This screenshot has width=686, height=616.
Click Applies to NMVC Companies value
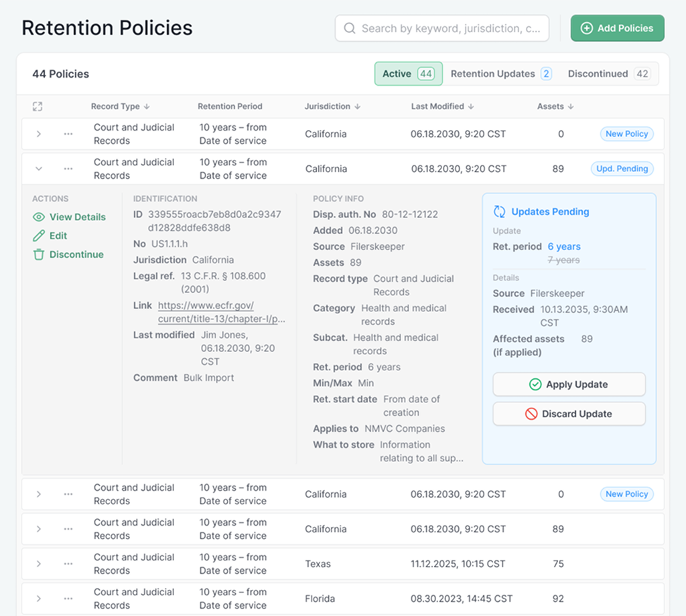click(x=405, y=429)
